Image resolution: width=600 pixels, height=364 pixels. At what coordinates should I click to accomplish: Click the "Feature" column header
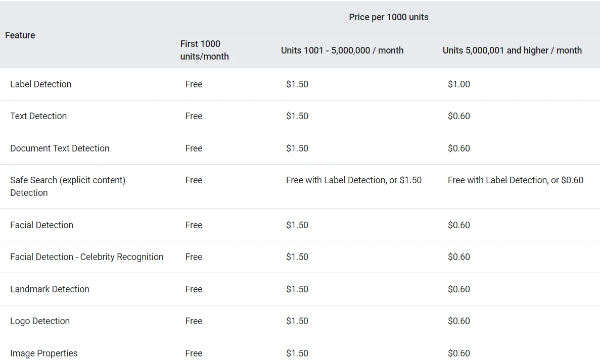20,35
